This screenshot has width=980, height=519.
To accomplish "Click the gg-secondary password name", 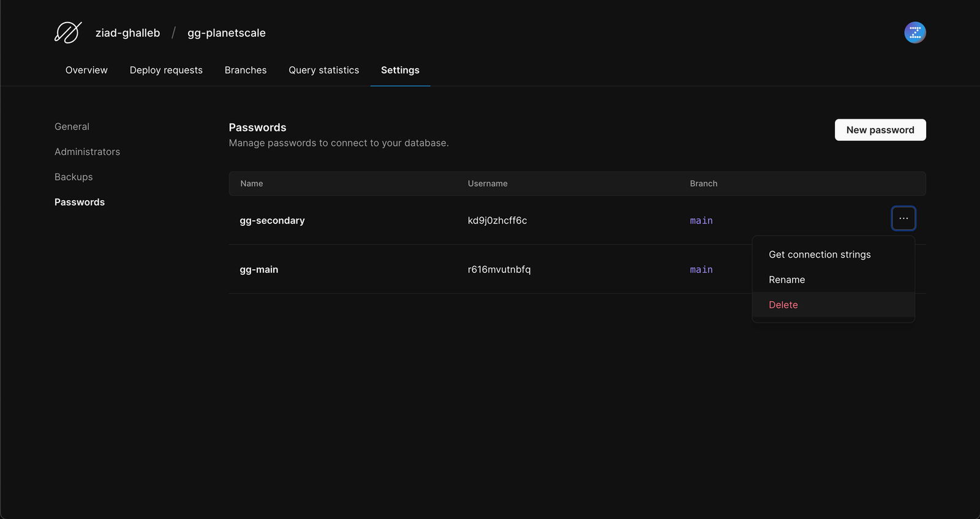I will (272, 220).
